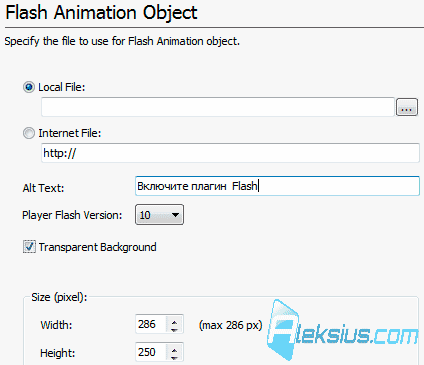This screenshot has width=424, height=365.
Task: Open the Player Flash Version dropdown
Action: (x=159, y=215)
